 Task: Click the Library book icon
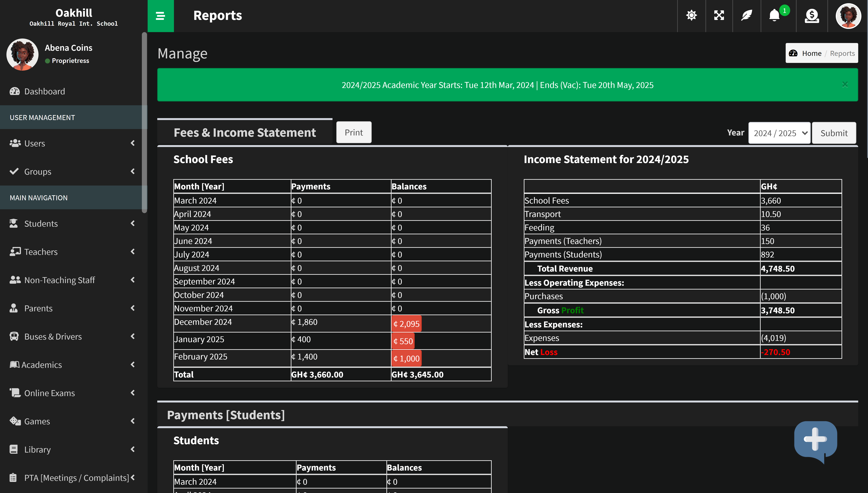click(x=13, y=449)
